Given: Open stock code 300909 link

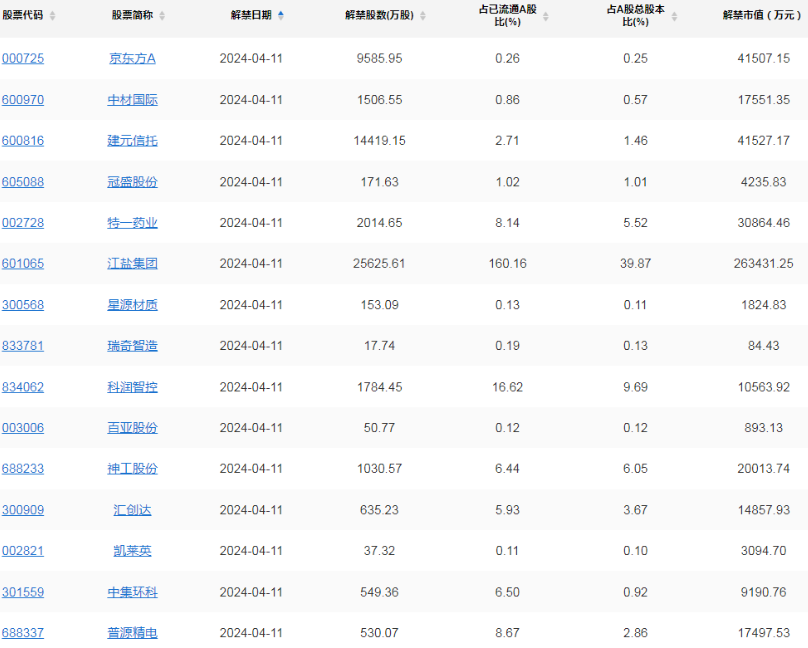Looking at the screenshot, I should point(23,509).
